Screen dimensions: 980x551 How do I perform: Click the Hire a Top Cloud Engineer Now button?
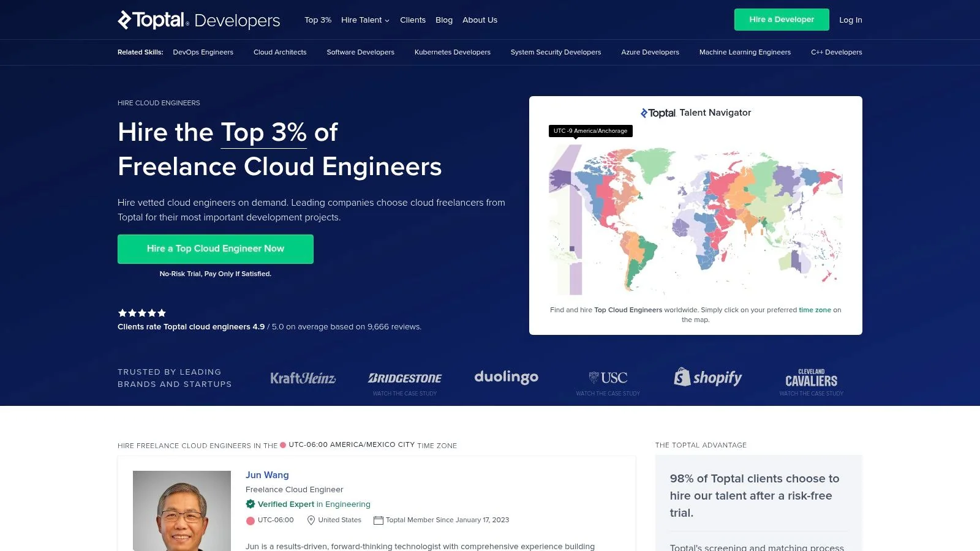coord(215,249)
